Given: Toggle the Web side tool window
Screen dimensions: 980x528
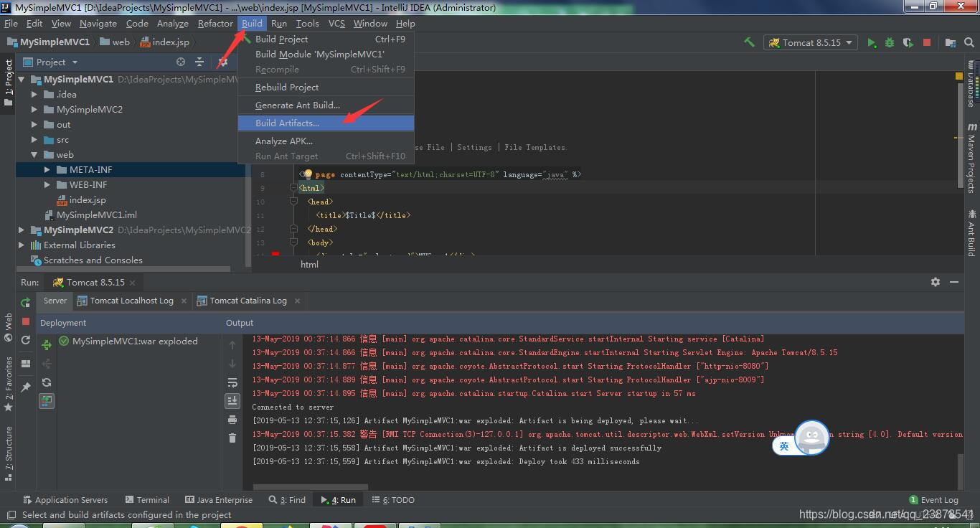Looking at the screenshot, I should point(8,328).
